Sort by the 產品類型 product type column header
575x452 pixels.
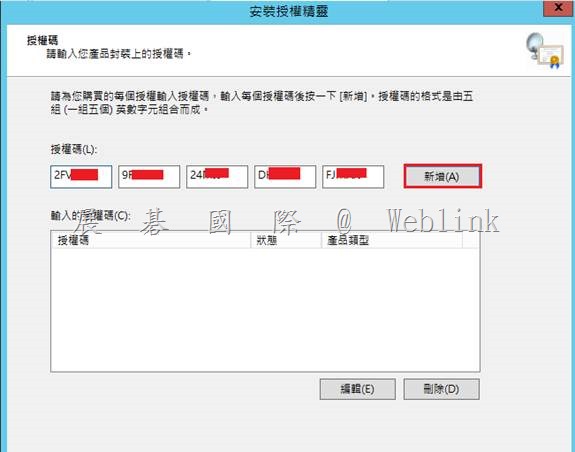(392, 240)
